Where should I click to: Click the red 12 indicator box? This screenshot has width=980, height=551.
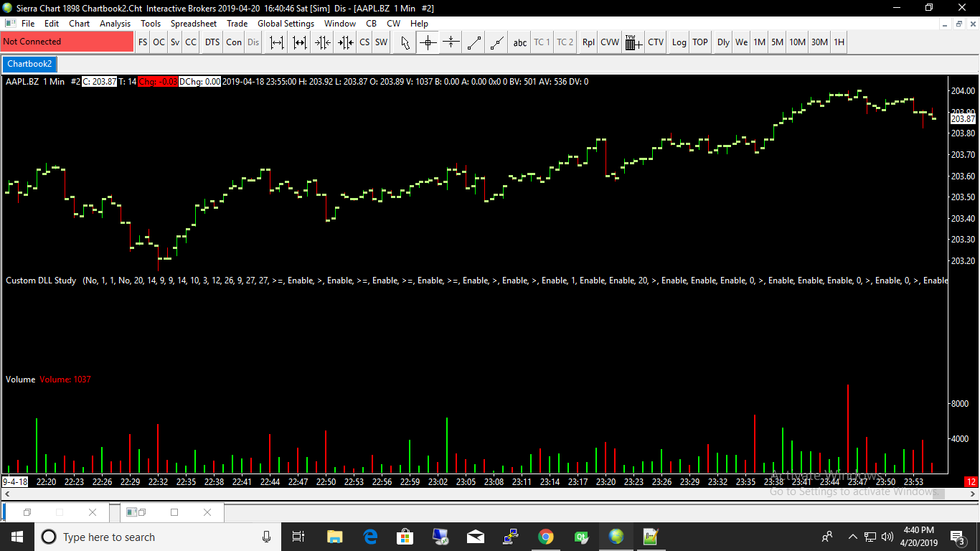[x=971, y=482]
